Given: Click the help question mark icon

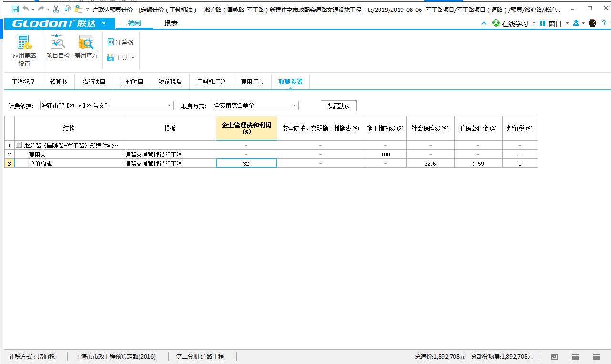Looking at the screenshot, I should pos(604,23).
